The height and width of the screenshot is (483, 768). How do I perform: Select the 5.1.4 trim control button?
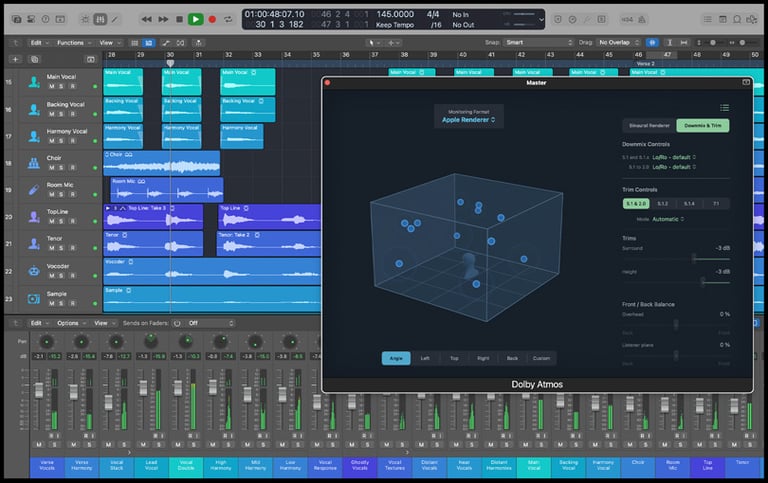pyautogui.click(x=689, y=203)
